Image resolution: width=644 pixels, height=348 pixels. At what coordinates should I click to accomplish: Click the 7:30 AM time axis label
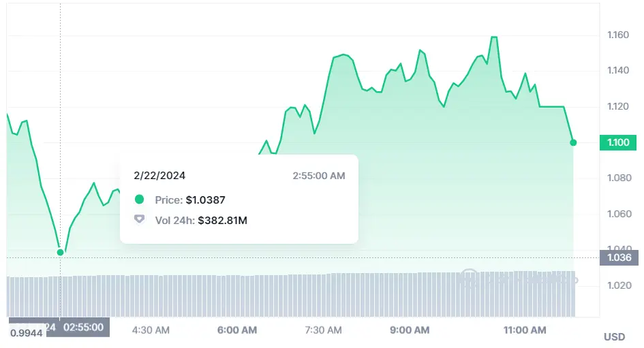323,330
